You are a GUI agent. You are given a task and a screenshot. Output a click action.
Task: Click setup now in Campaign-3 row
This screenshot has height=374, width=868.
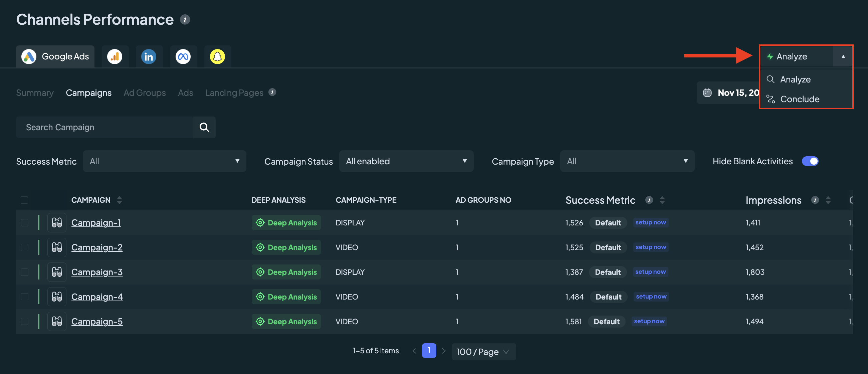tap(650, 272)
